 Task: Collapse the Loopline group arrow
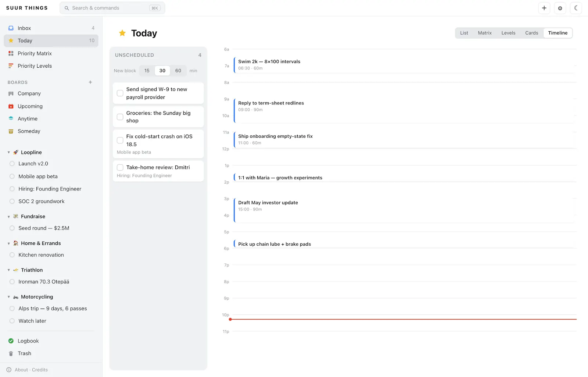9,152
